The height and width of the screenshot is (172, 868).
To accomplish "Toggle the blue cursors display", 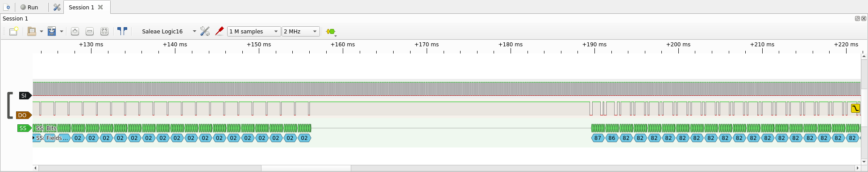I will 122,31.
